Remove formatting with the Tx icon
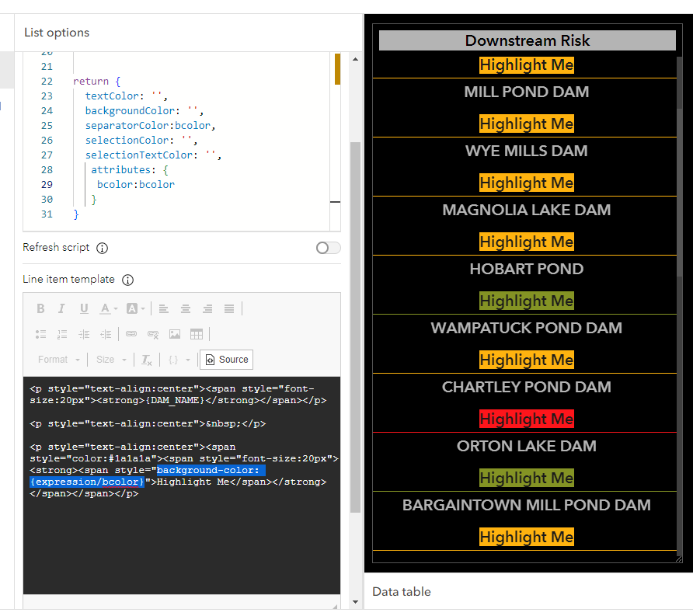Viewport: 693px width, 616px height. tap(146, 359)
